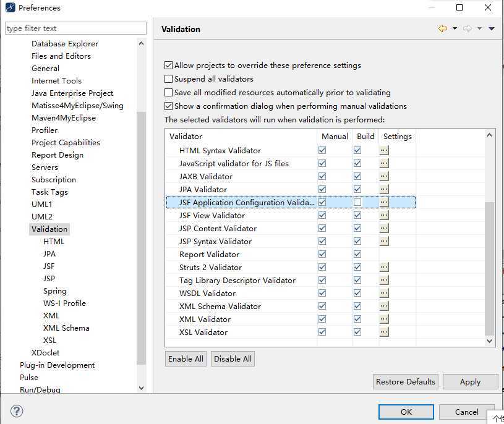504x424 pixels.
Task: Click the Disable All button
Action: (233, 359)
